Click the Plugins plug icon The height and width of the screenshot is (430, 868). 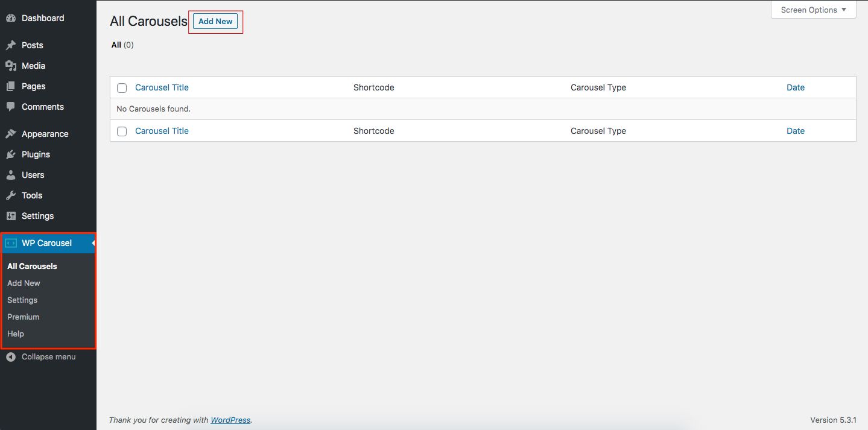point(11,154)
